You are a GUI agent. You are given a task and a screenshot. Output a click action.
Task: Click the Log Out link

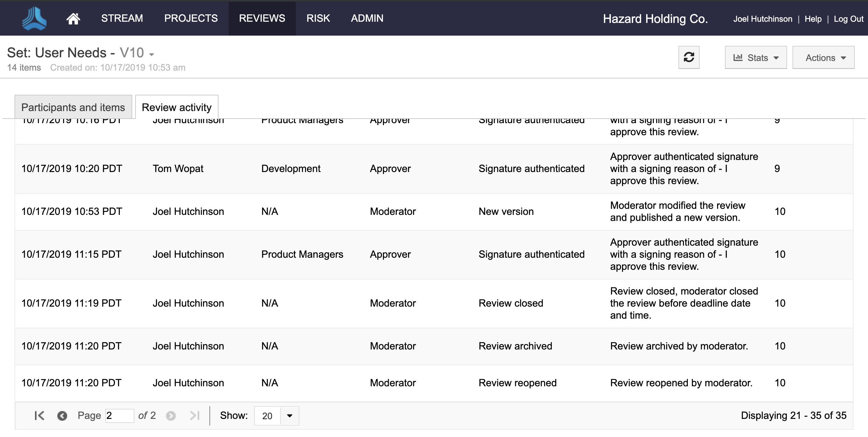(x=848, y=19)
